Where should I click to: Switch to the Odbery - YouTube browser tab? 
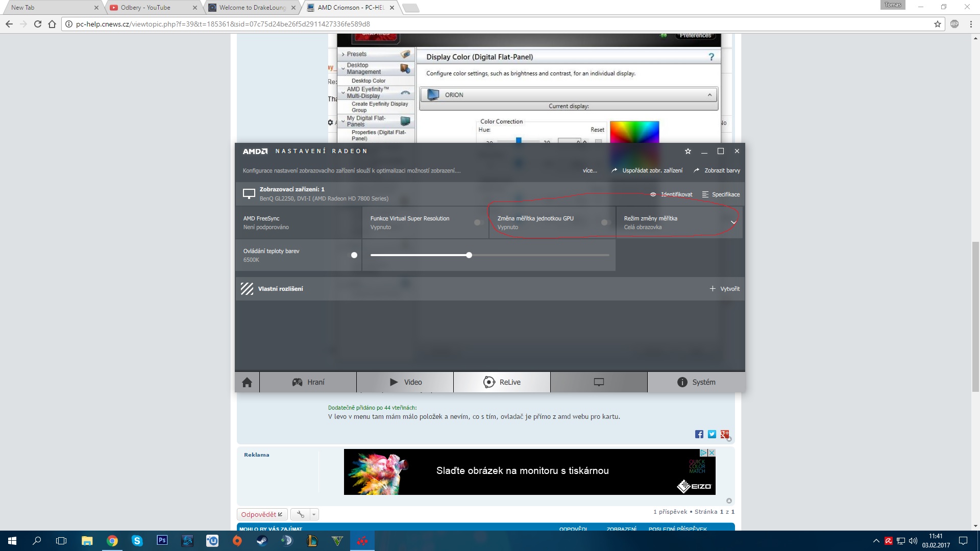click(153, 8)
